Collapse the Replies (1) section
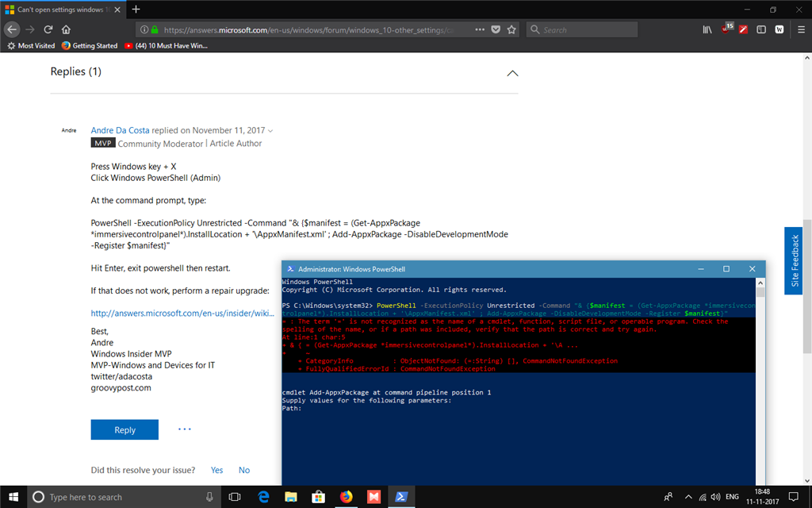Screen dimensions: 812x508 coord(512,73)
